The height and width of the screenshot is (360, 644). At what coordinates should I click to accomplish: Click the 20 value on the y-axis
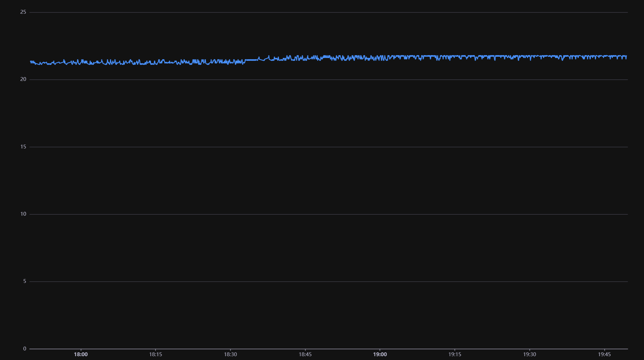(23, 79)
